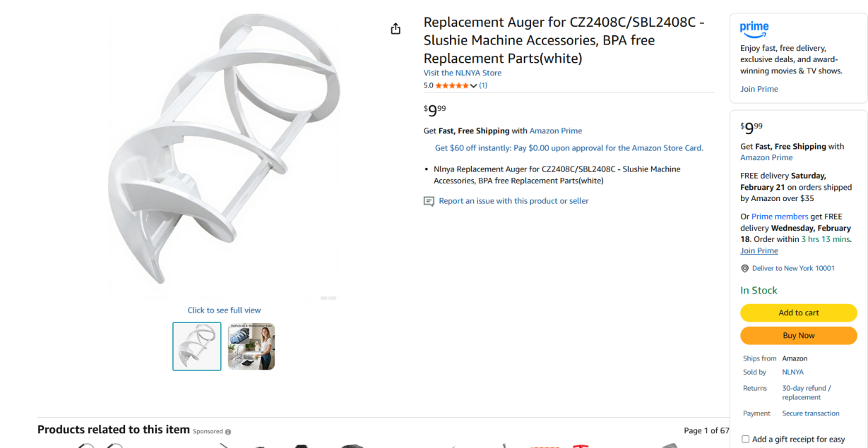Click the report issue speech bubble icon
The height and width of the screenshot is (448, 868).
[x=429, y=201]
